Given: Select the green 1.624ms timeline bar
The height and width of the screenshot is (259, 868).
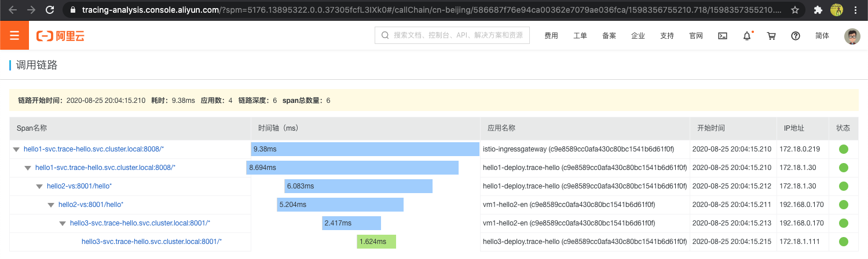Looking at the screenshot, I should coord(376,242).
